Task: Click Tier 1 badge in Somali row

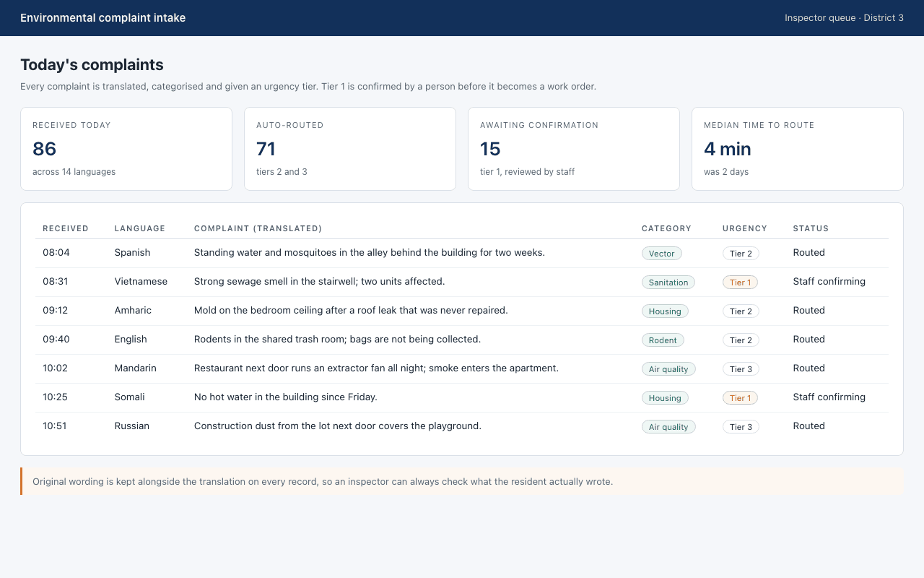Action: point(740,398)
